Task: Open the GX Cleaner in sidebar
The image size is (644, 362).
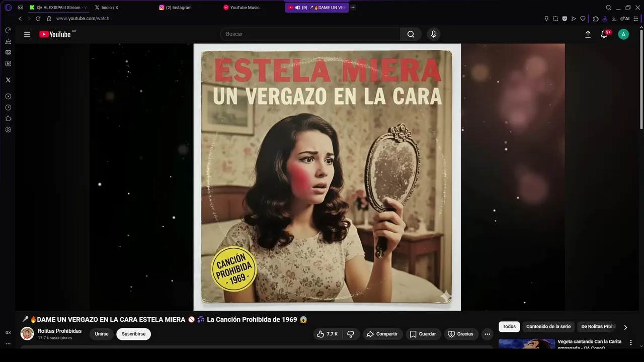Action: point(8,42)
